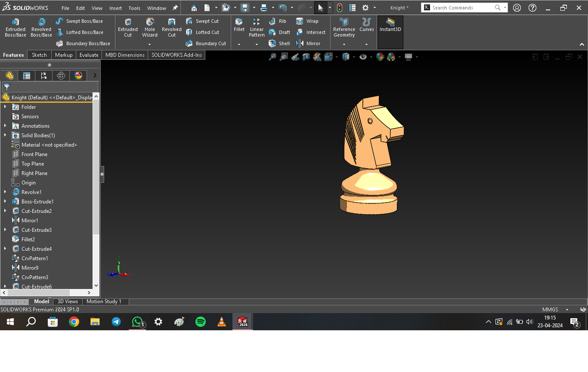Open the Motion Study 1 tab
The image size is (588, 372).
click(104, 301)
